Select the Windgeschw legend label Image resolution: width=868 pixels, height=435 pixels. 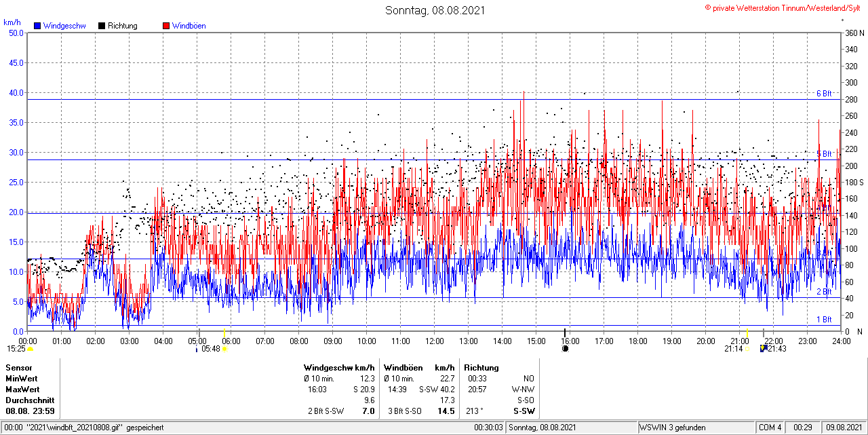point(64,26)
